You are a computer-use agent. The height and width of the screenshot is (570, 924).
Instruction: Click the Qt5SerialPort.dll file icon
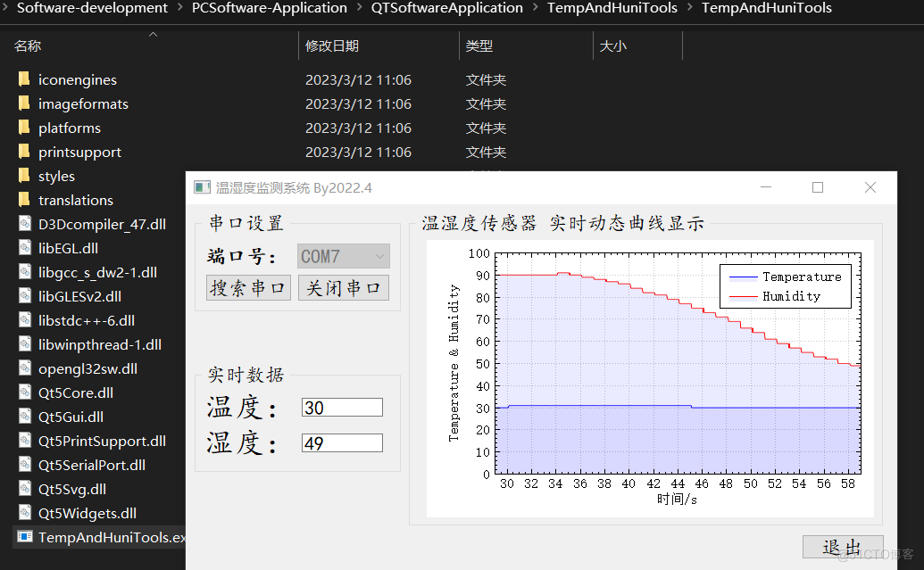tap(24, 465)
